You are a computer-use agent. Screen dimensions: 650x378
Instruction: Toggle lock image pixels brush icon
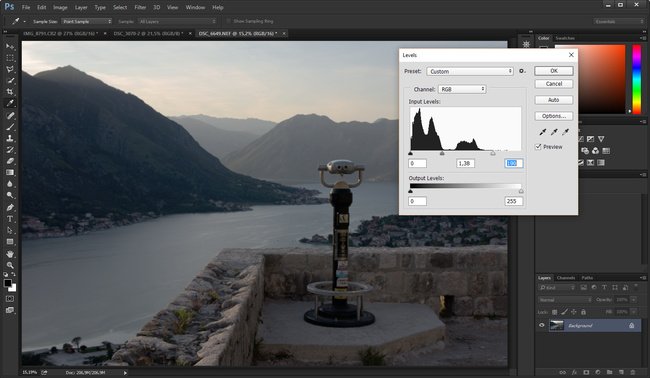pyautogui.click(x=564, y=312)
